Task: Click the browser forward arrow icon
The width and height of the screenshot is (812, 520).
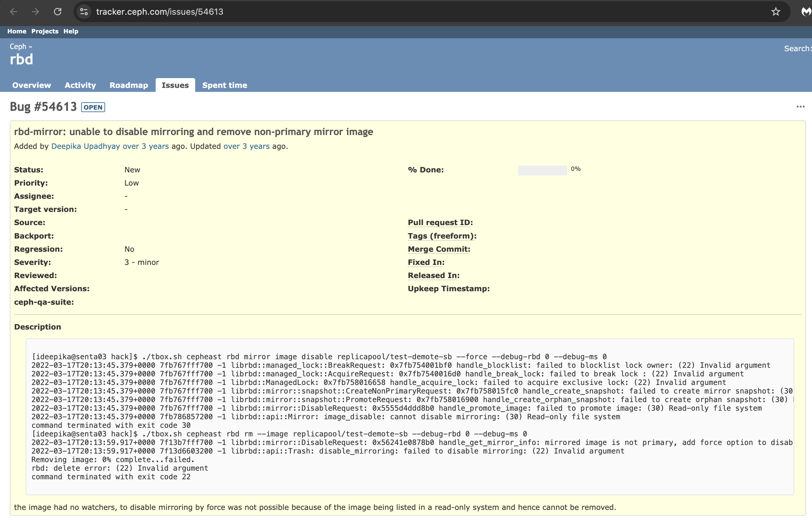Action: 36,12
